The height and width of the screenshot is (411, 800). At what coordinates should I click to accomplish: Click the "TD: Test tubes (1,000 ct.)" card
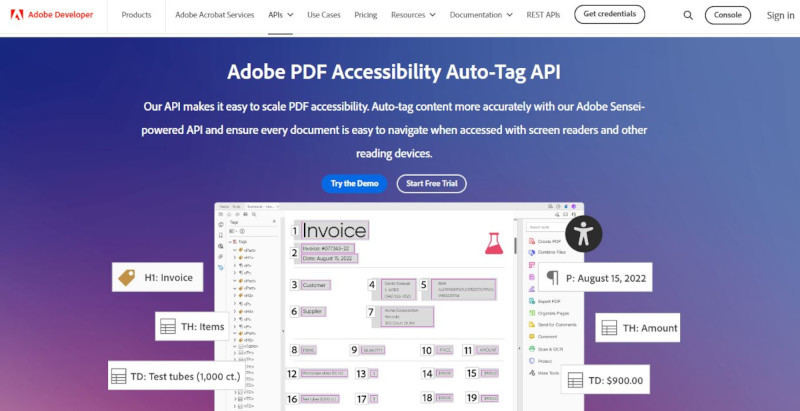coord(175,376)
